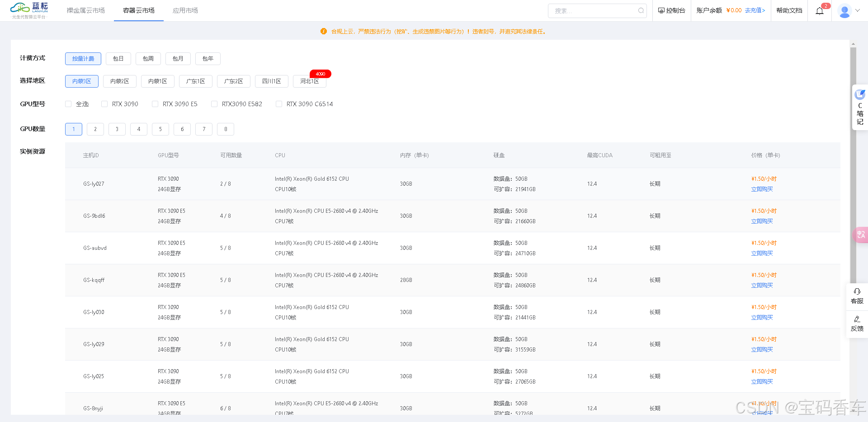Click 立即购买 for host GS-ly027
868x422 pixels.
(762, 189)
